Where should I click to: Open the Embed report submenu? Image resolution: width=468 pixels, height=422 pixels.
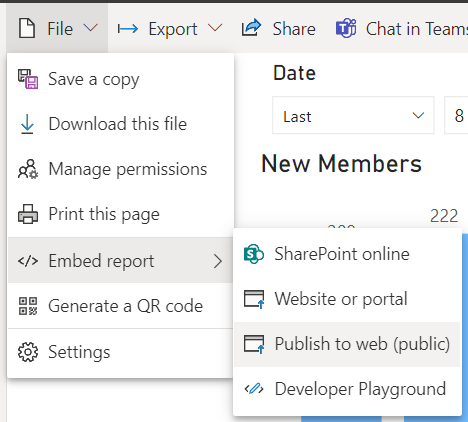(120, 260)
